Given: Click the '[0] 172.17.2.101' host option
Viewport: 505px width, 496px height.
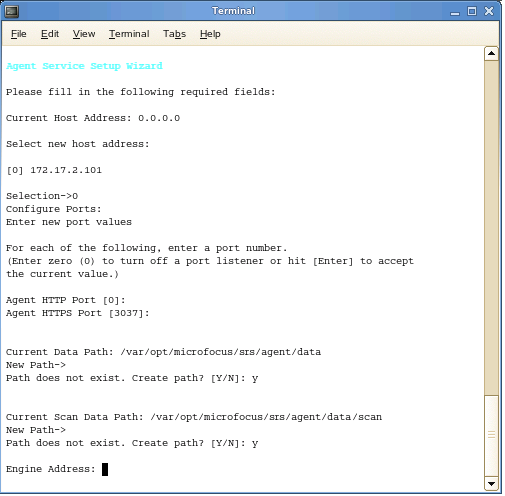Looking at the screenshot, I should [x=54, y=170].
